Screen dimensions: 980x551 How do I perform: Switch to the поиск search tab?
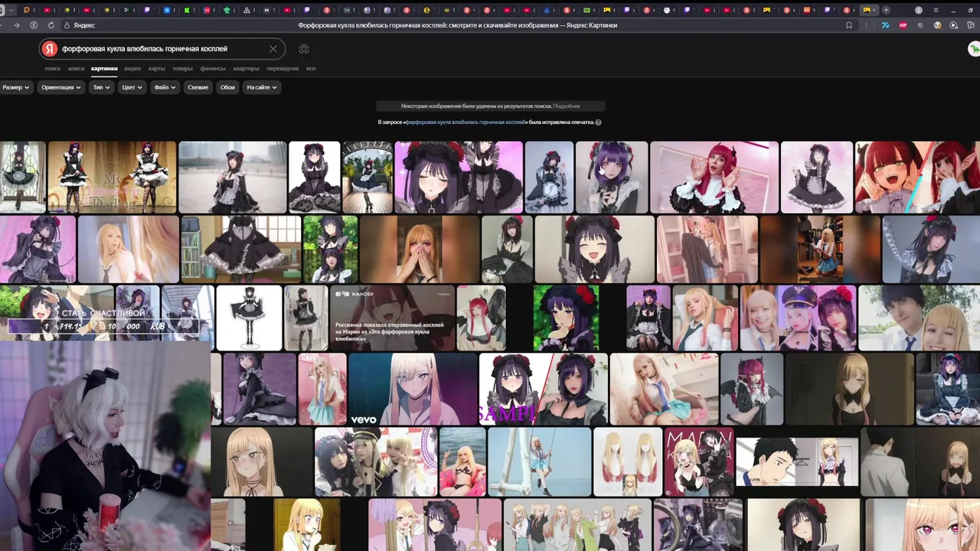pos(52,69)
